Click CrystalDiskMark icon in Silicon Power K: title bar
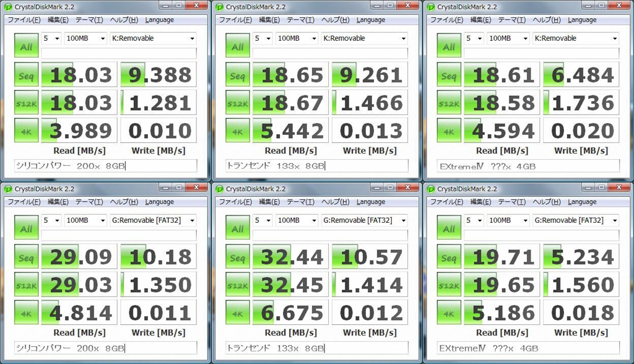Image resolution: width=634 pixels, height=364 pixels. click(x=7, y=7)
